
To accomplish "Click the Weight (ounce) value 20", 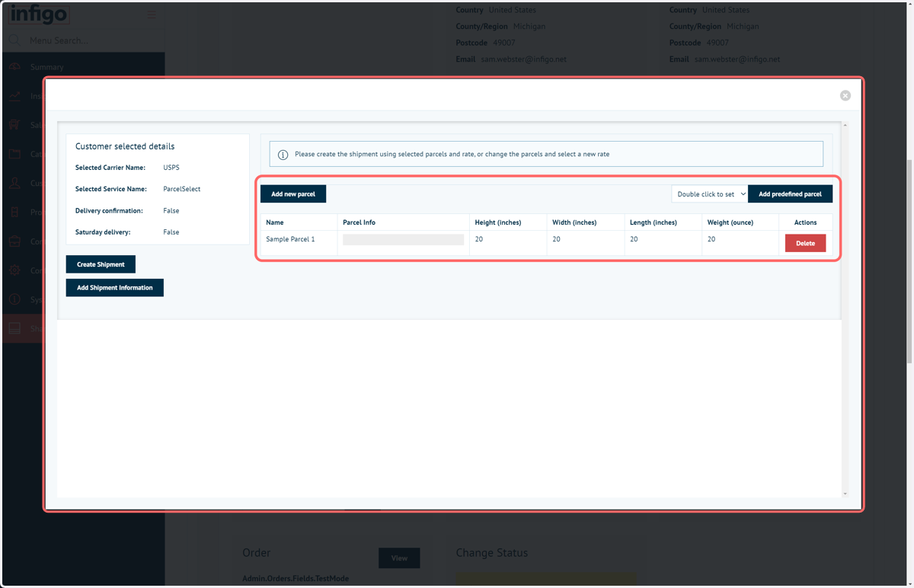I will pos(711,239).
